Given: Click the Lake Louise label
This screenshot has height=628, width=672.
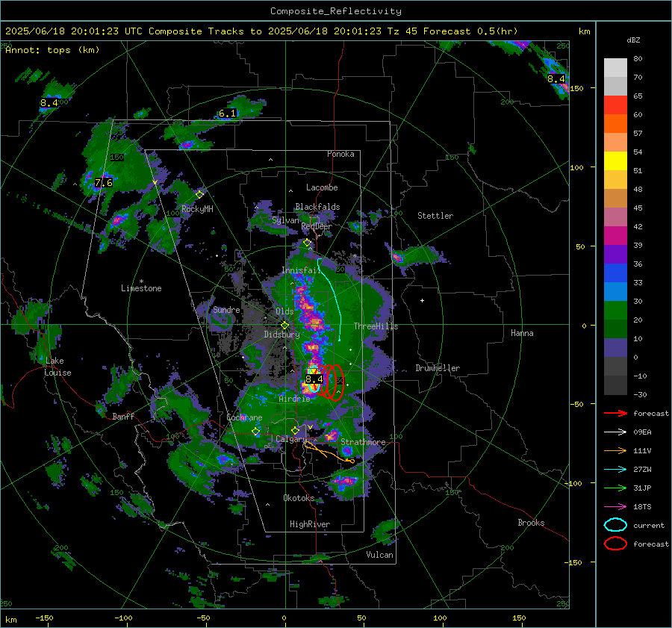Looking at the screenshot, I should [x=57, y=367].
